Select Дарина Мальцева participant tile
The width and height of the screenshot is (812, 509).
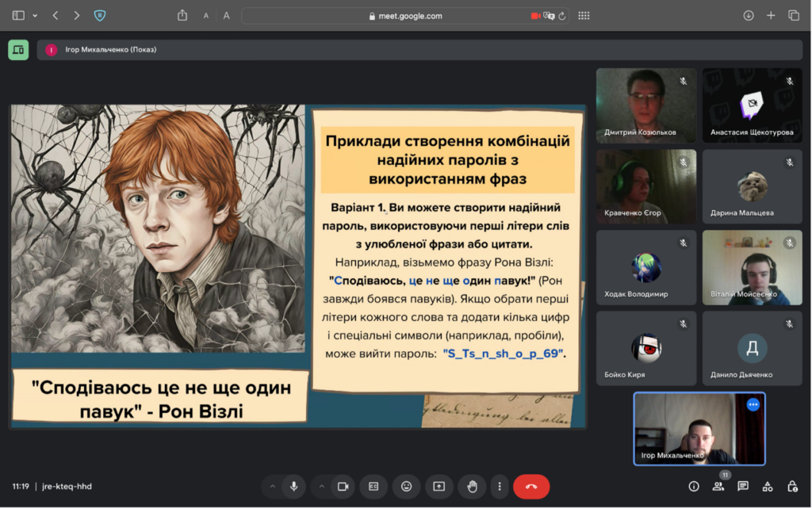(x=752, y=186)
